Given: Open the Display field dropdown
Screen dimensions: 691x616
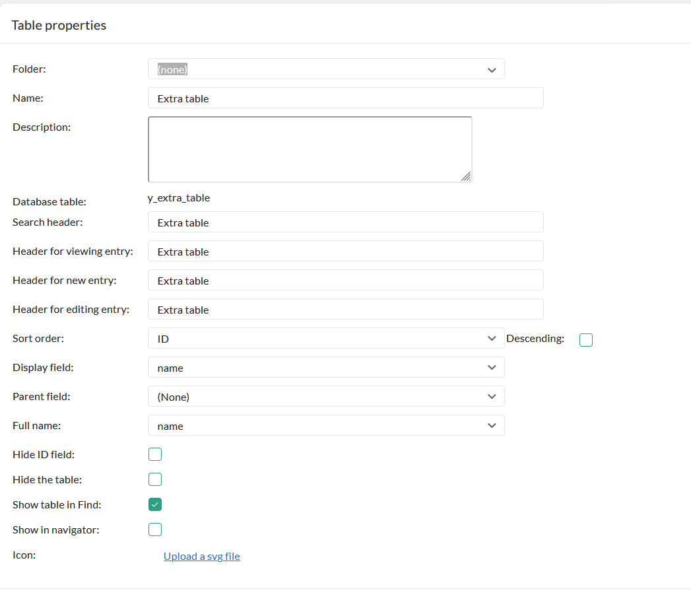Looking at the screenshot, I should click(325, 368).
